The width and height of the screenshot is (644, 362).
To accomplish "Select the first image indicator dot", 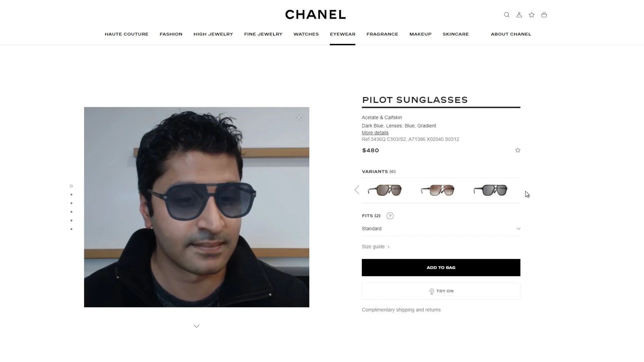I will tap(71, 186).
